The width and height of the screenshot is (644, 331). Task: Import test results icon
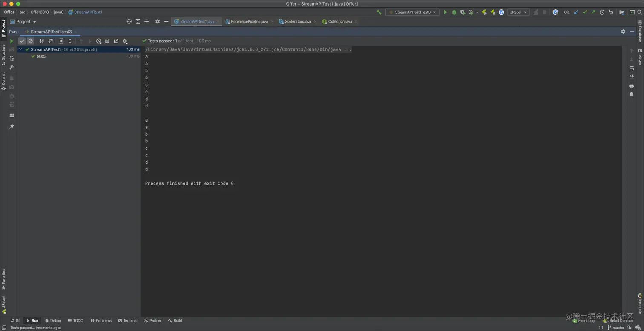coord(107,41)
